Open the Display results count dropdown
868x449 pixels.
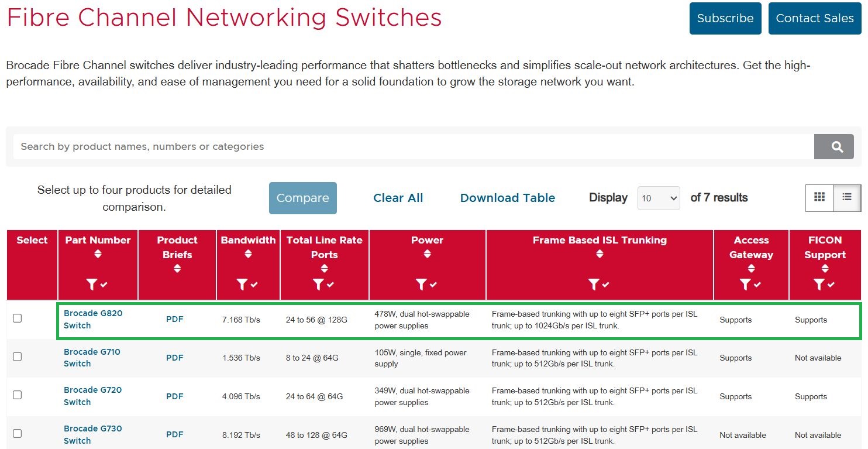(659, 198)
